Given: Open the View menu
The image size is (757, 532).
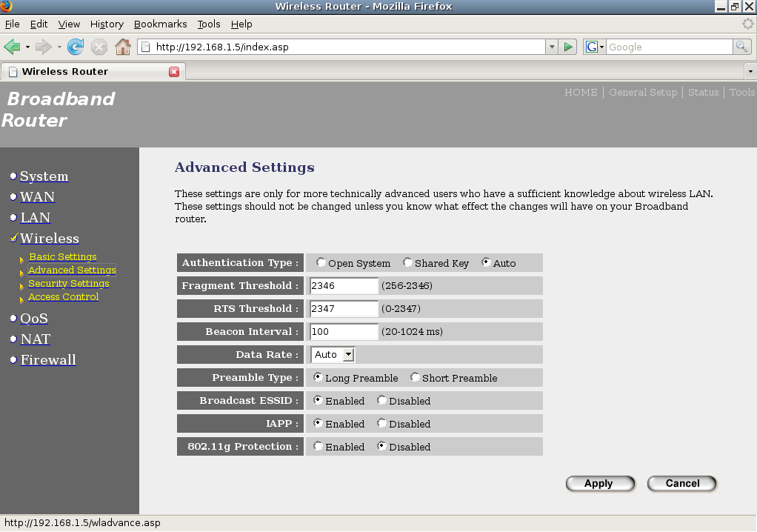Looking at the screenshot, I should 69,24.
